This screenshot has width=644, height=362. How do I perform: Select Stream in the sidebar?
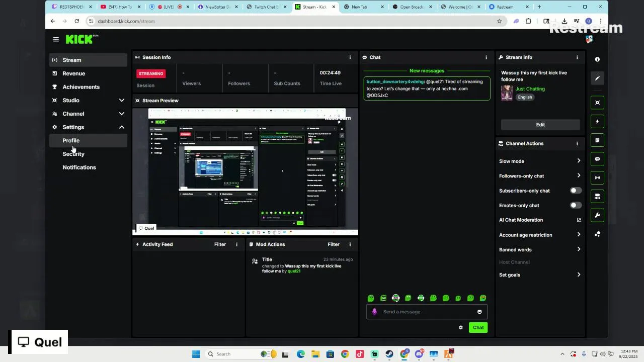pos(88,60)
